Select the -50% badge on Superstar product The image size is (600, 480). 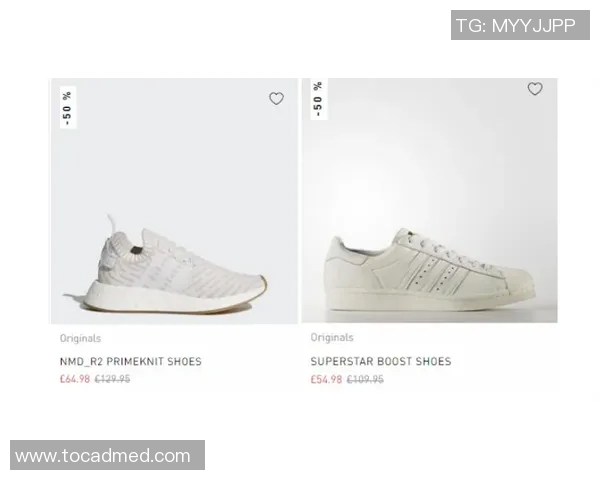pos(318,99)
